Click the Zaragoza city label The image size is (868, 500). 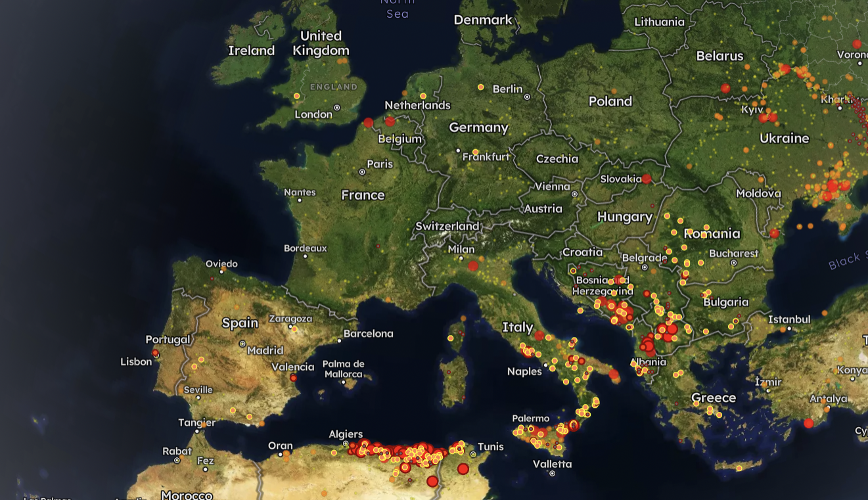coord(290,319)
